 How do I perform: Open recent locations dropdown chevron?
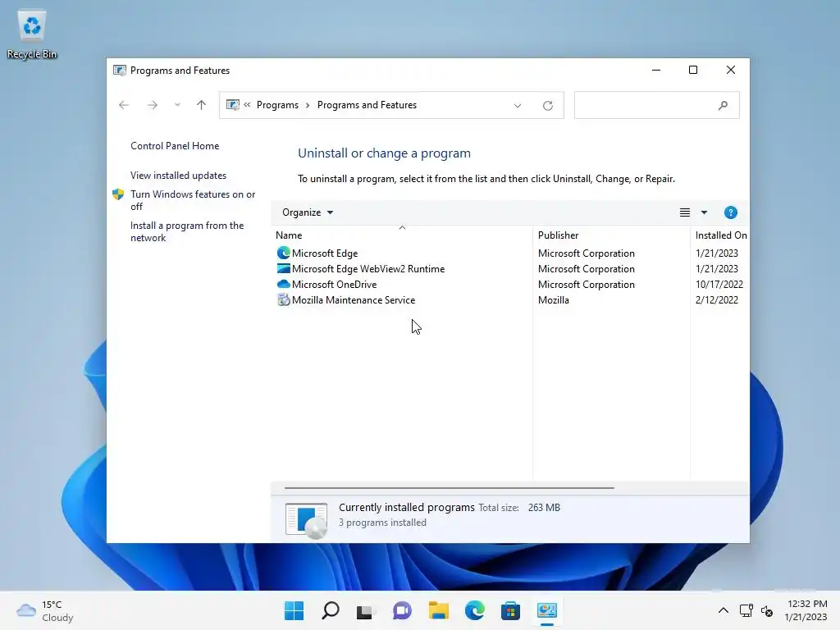point(177,105)
